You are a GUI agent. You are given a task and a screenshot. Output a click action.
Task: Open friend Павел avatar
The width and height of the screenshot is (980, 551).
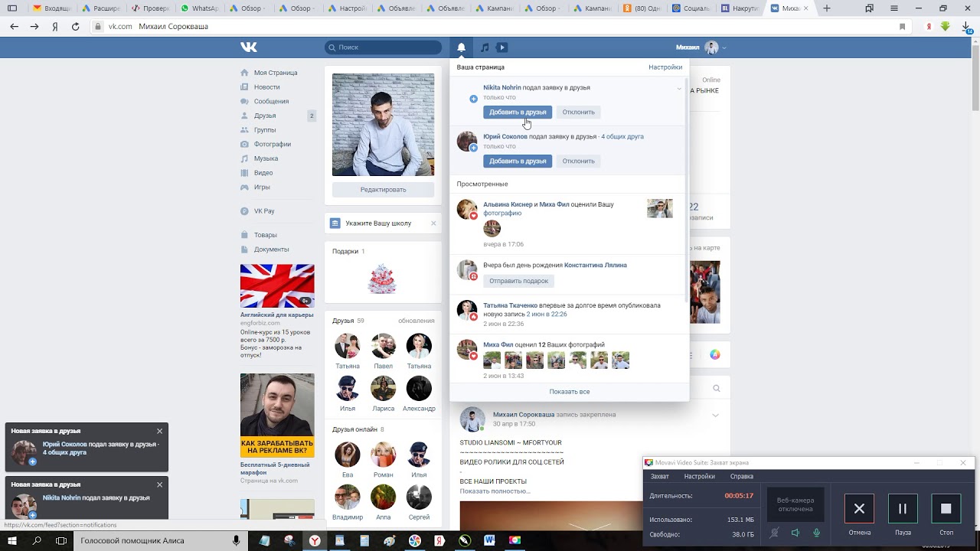click(383, 346)
